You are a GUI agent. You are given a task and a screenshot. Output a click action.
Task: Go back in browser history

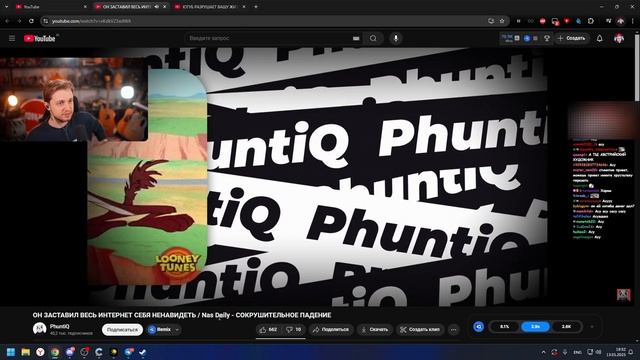(x=8, y=21)
